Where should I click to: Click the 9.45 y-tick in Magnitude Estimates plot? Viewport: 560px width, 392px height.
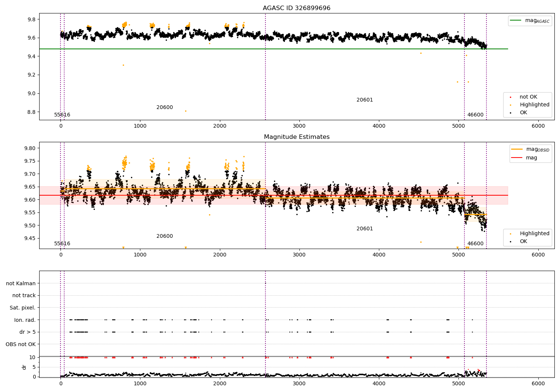[x=29, y=239]
